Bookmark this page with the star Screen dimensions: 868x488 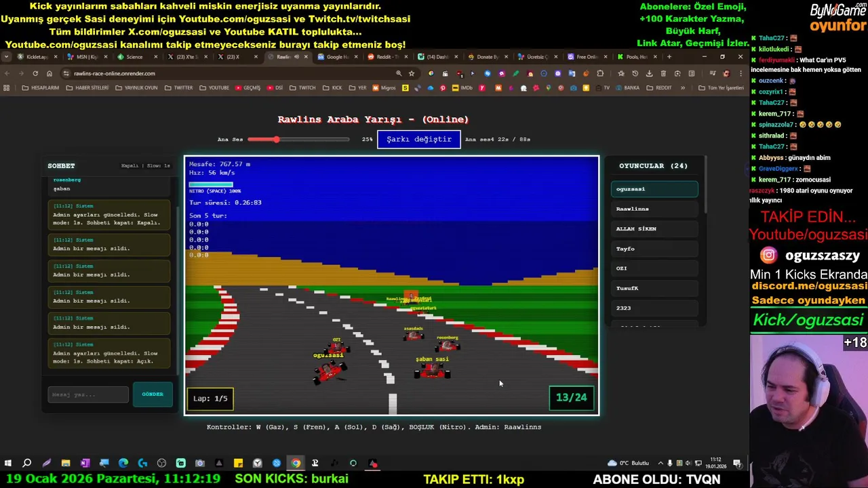click(411, 73)
